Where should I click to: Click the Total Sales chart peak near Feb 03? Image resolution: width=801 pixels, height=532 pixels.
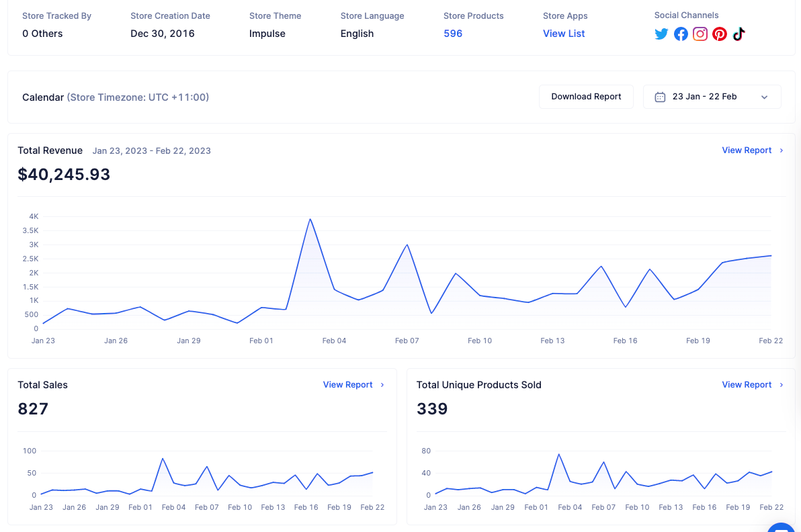pos(163,459)
